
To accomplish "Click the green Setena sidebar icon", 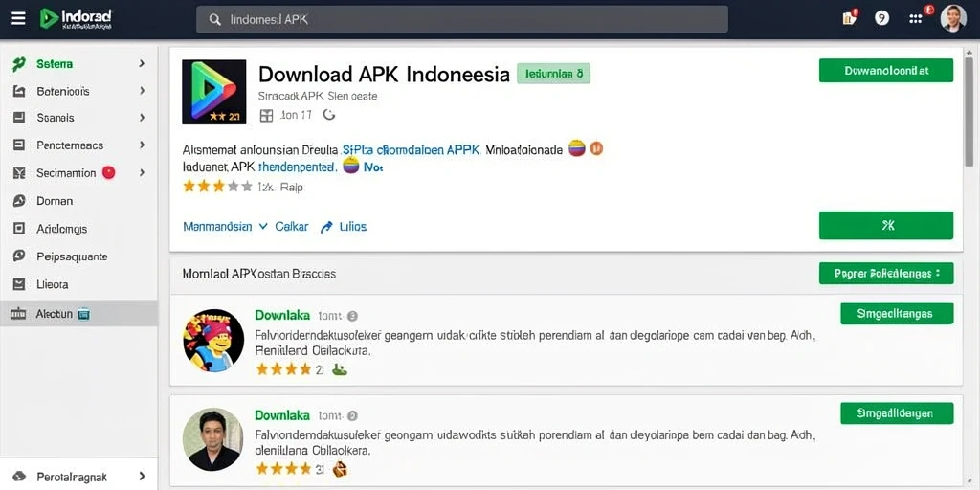I will click(19, 64).
